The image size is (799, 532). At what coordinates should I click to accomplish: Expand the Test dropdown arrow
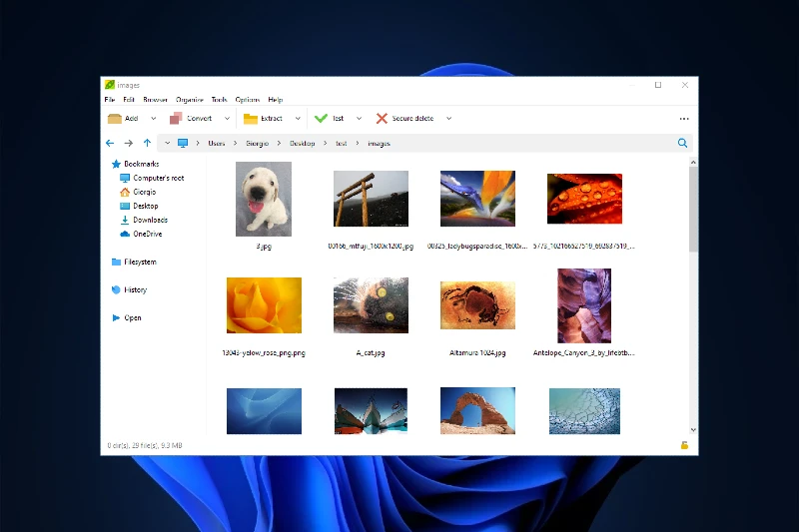tap(359, 118)
